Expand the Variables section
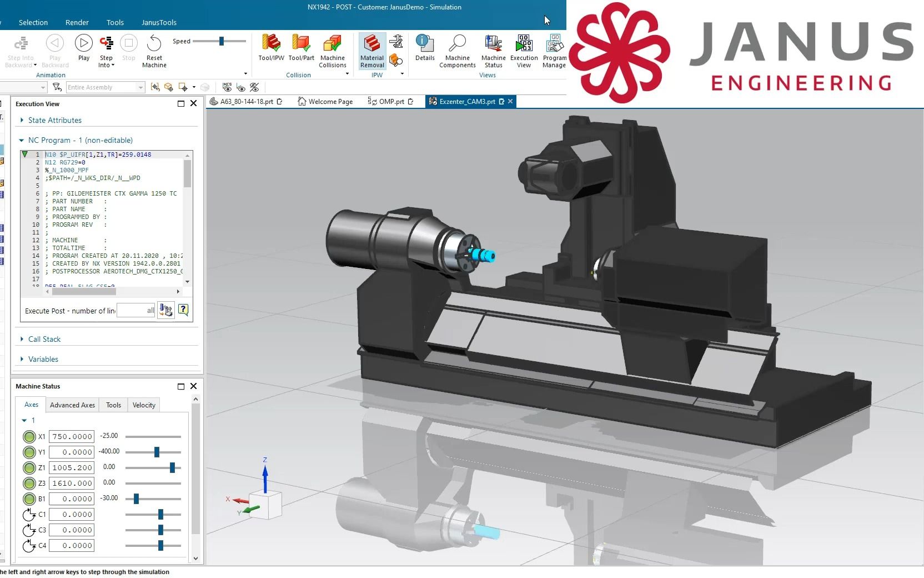The height and width of the screenshot is (578, 924). (43, 359)
